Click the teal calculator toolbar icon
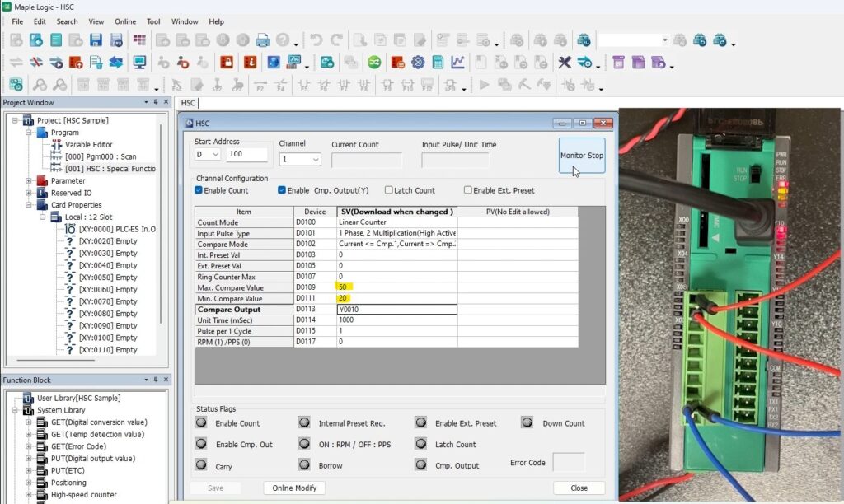Image resolution: width=844 pixels, height=504 pixels. [x=438, y=63]
